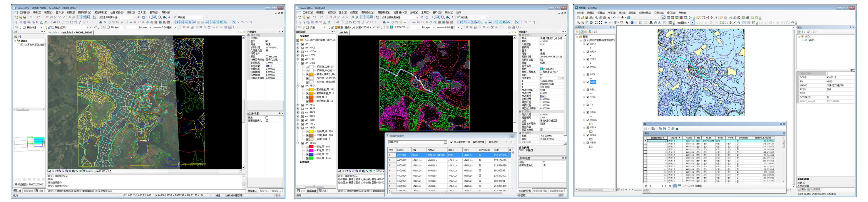Close the 编辑扩展属性 dialog

(512, 136)
